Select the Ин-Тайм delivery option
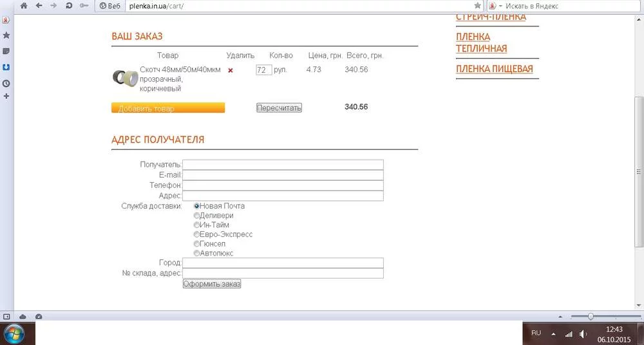Viewport: 644px width, 345px height. click(x=196, y=225)
